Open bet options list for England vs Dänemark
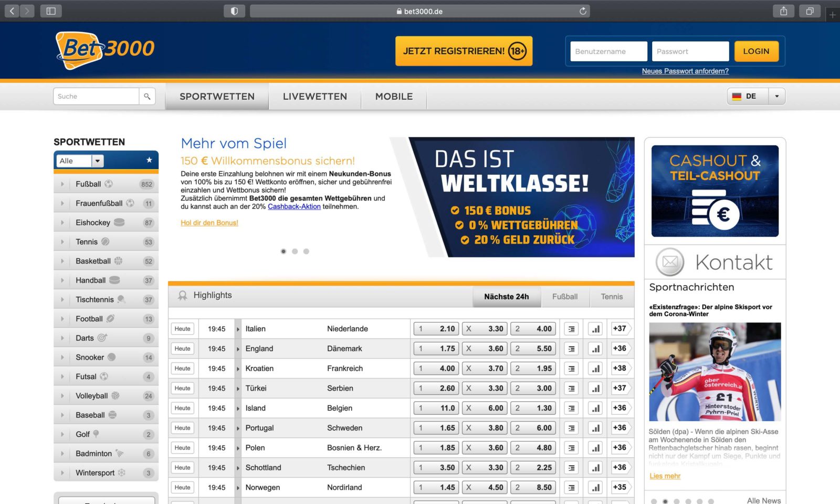 coord(571,348)
